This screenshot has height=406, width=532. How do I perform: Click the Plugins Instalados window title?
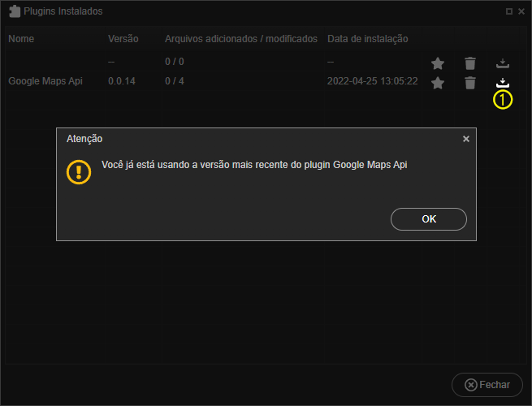point(63,11)
